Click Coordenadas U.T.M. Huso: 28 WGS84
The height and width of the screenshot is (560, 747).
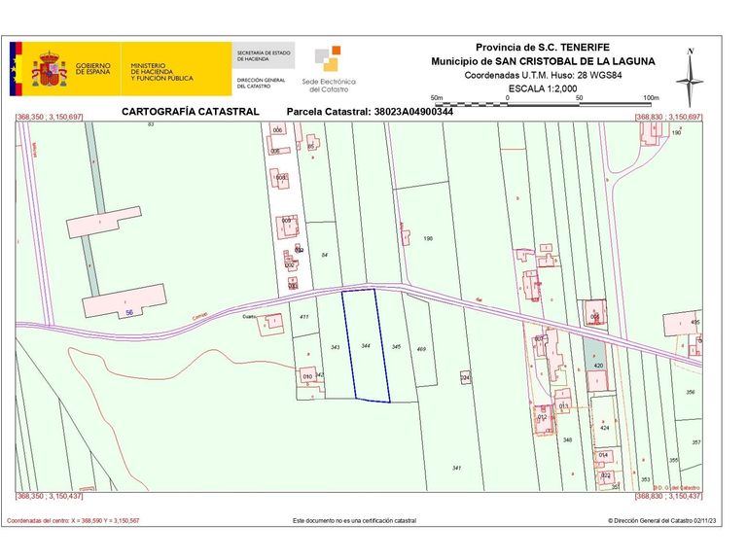543,75
